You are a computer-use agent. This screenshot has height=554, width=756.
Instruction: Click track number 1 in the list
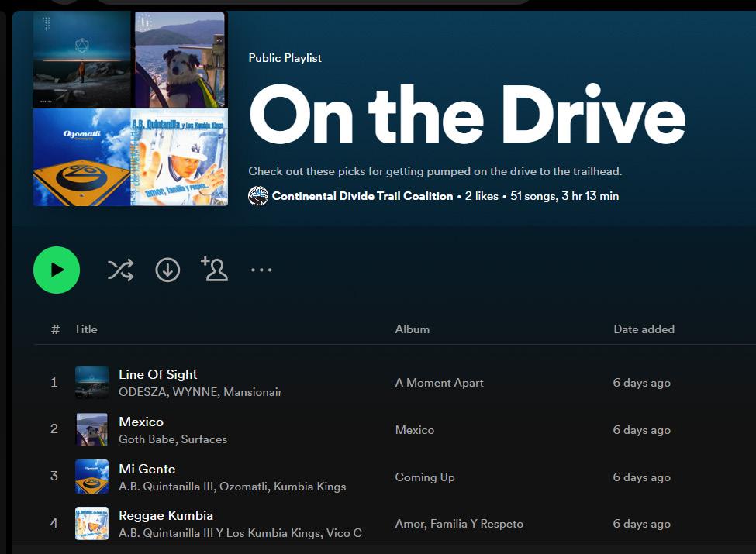coord(54,383)
